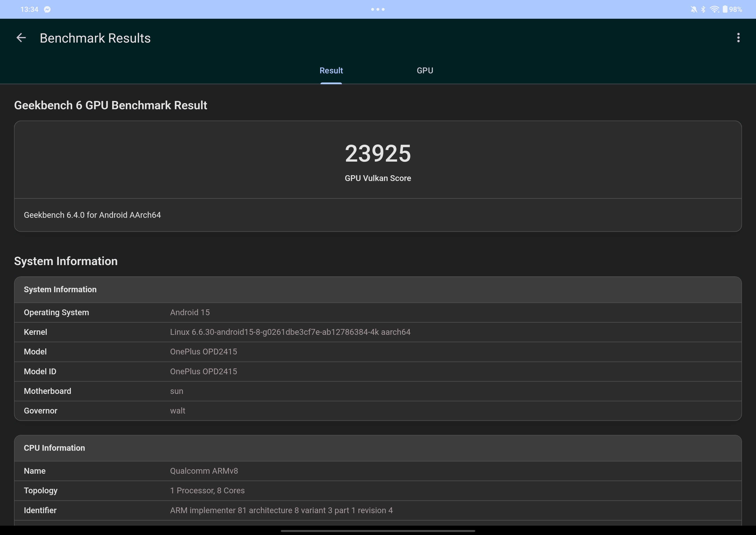Tap the Geekbench 6 GPU Benchmark Result heading
Screen dimensions: 756x535
click(x=111, y=105)
